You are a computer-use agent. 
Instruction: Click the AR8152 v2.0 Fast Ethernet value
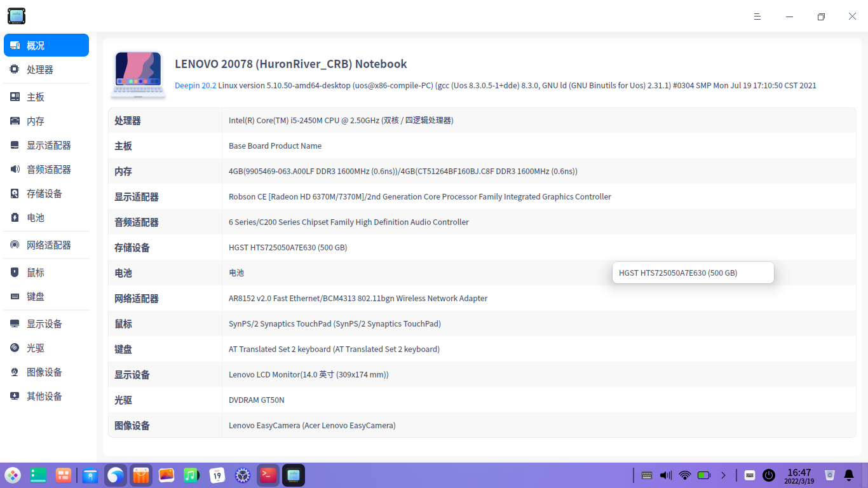coord(358,298)
